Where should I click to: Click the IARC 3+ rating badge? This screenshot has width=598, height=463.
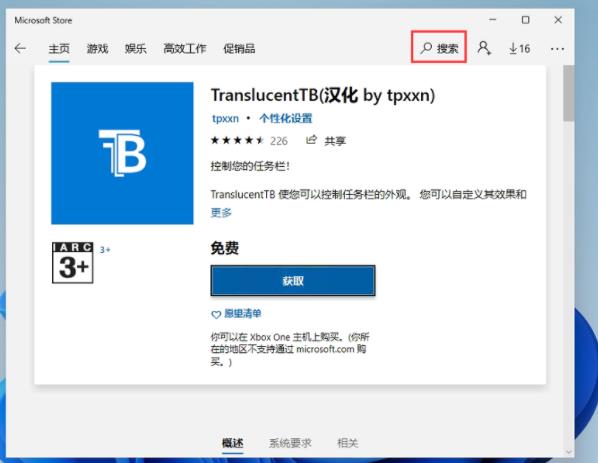click(x=72, y=263)
